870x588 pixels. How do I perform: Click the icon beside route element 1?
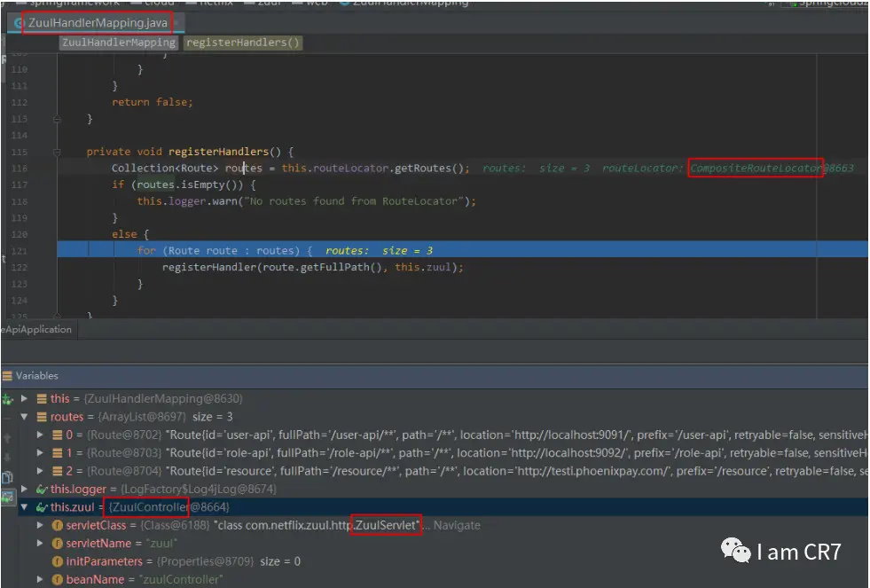(57, 453)
